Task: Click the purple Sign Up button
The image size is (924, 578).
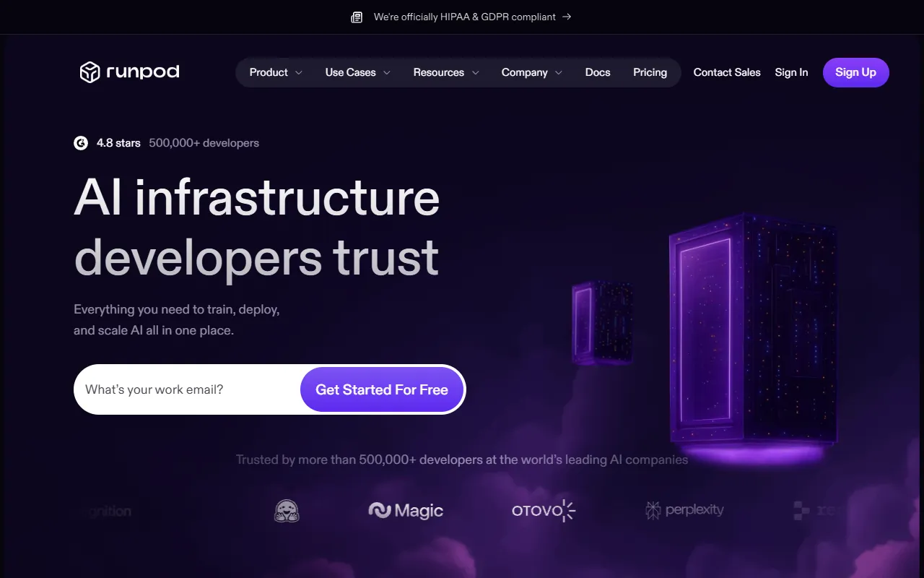Action: point(855,72)
